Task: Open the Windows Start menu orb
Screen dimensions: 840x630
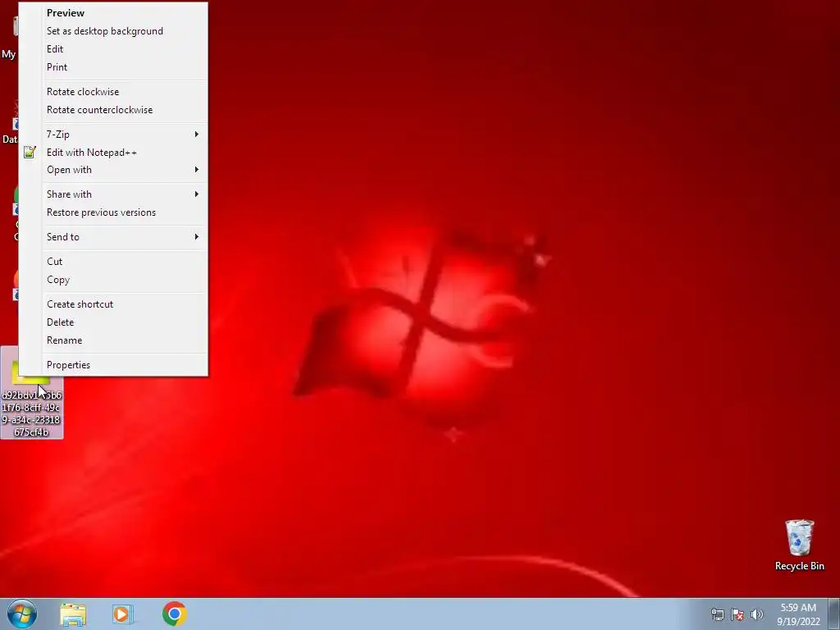Action: (x=22, y=614)
